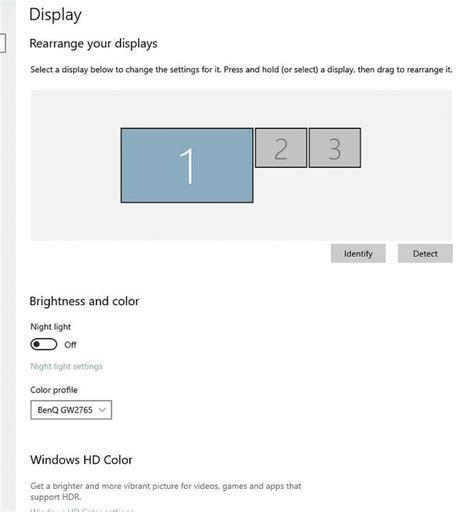
Task: Click the Detect button
Action: click(425, 254)
